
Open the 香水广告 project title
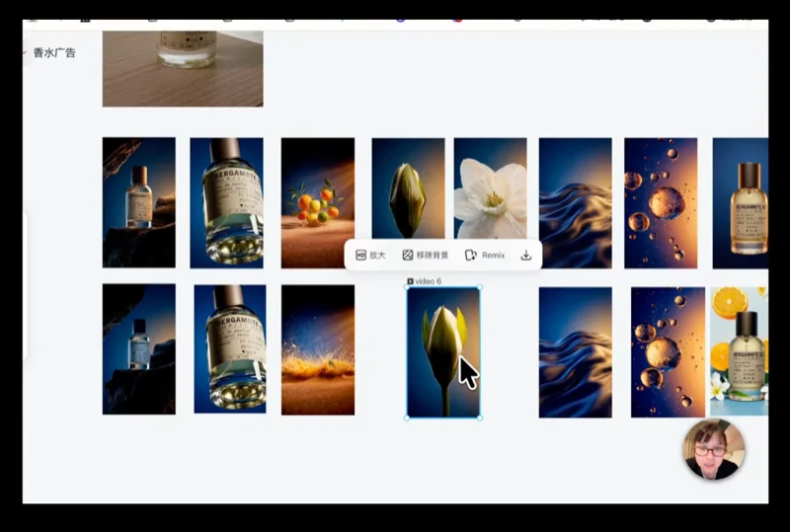click(54, 52)
